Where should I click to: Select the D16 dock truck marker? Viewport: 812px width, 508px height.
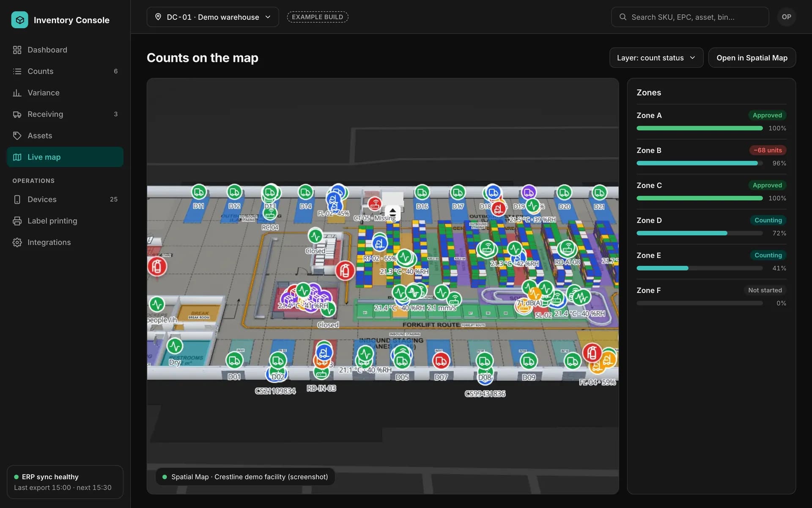[x=422, y=192]
